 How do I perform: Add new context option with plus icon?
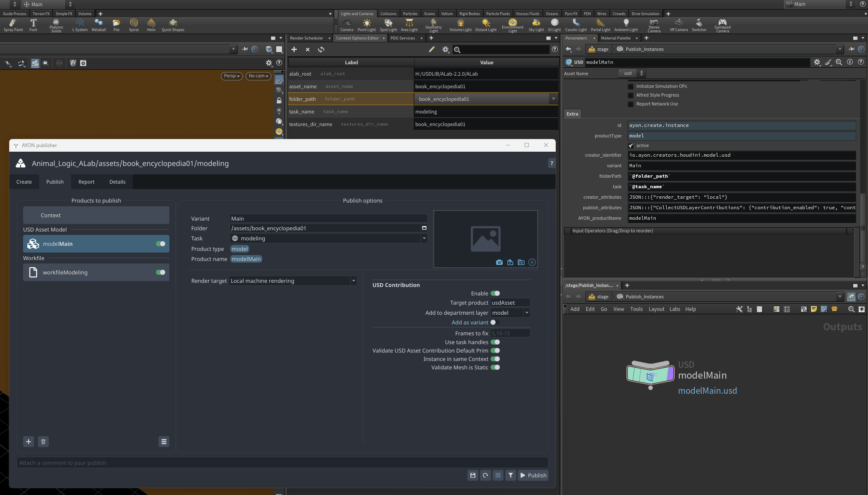pos(294,50)
